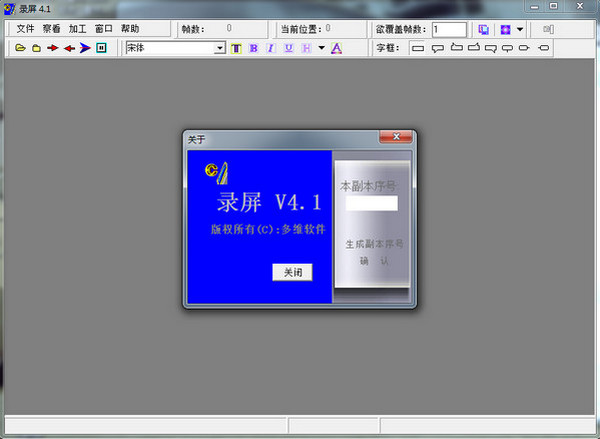Click the pause square icon
This screenshot has height=439, width=600.
click(101, 48)
